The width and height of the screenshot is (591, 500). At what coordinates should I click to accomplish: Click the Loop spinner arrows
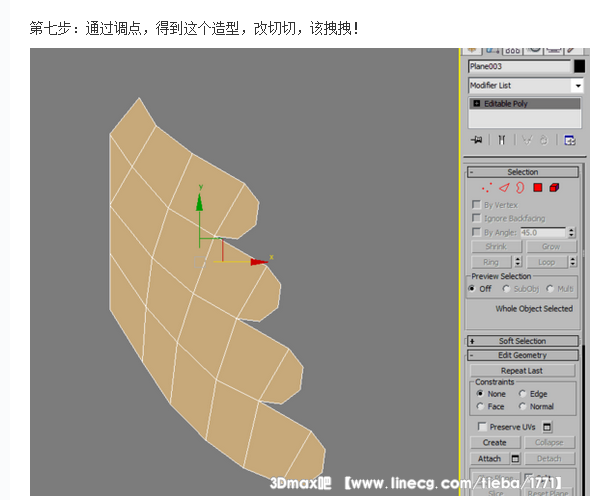coord(573,261)
